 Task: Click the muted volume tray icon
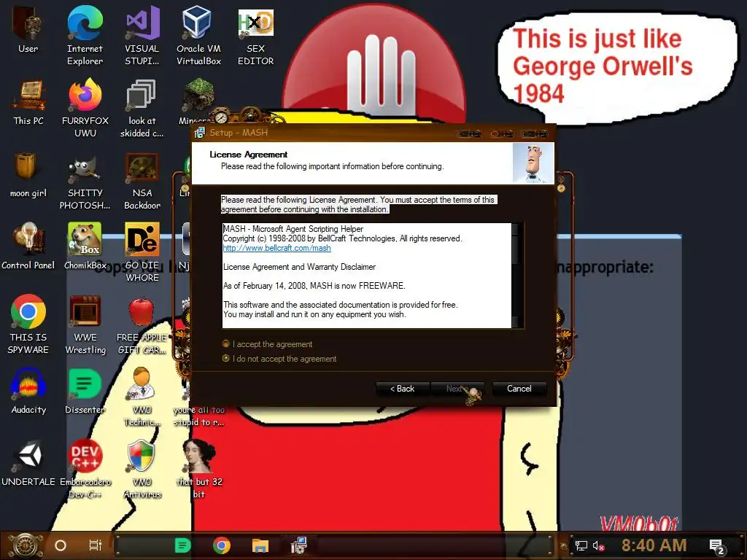(x=599, y=545)
